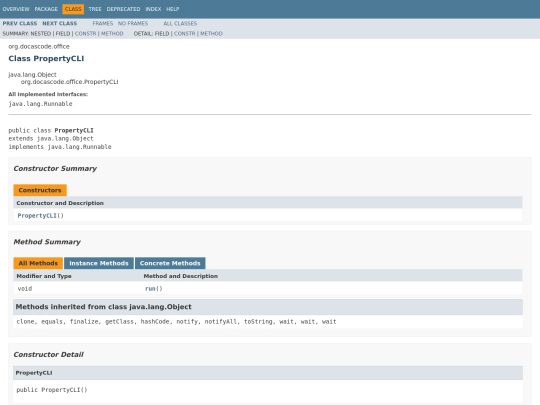This screenshot has width=540, height=405.
Task: Click 'java.lang.Runnable' under implemented interfaces
Action: coord(40,104)
